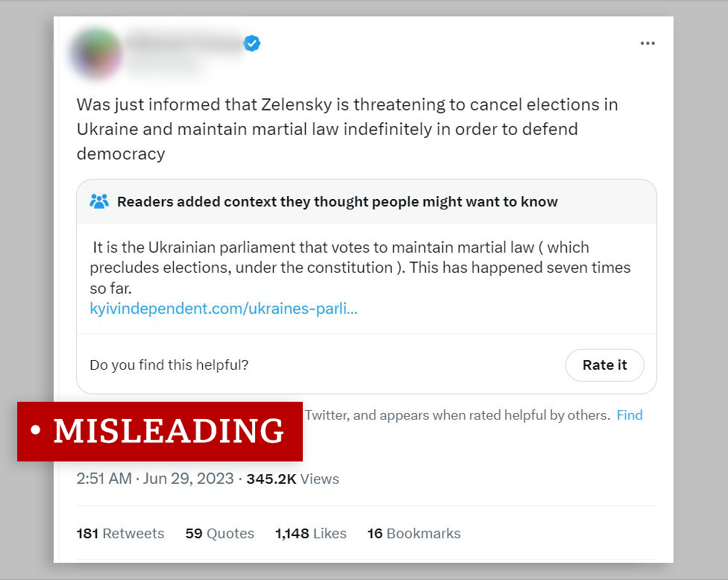The height and width of the screenshot is (580, 728).
Task: Open the post options ellipsis menu
Action: tap(647, 43)
